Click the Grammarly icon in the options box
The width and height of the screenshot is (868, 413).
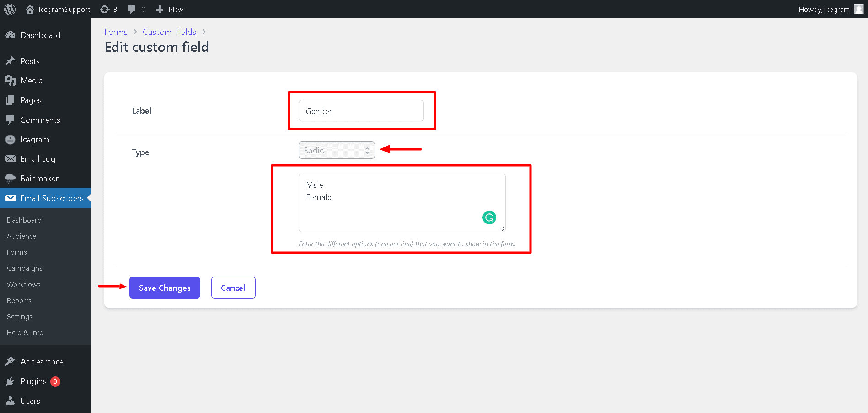tap(489, 217)
